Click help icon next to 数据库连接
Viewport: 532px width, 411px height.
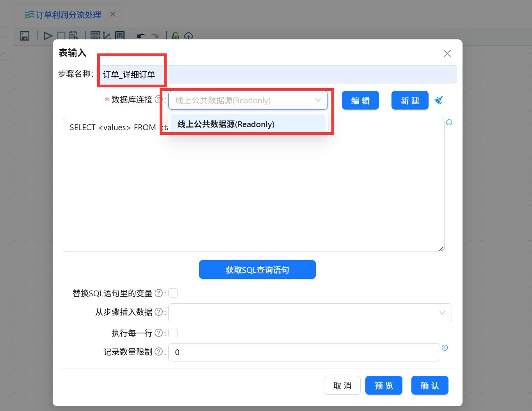click(x=158, y=99)
